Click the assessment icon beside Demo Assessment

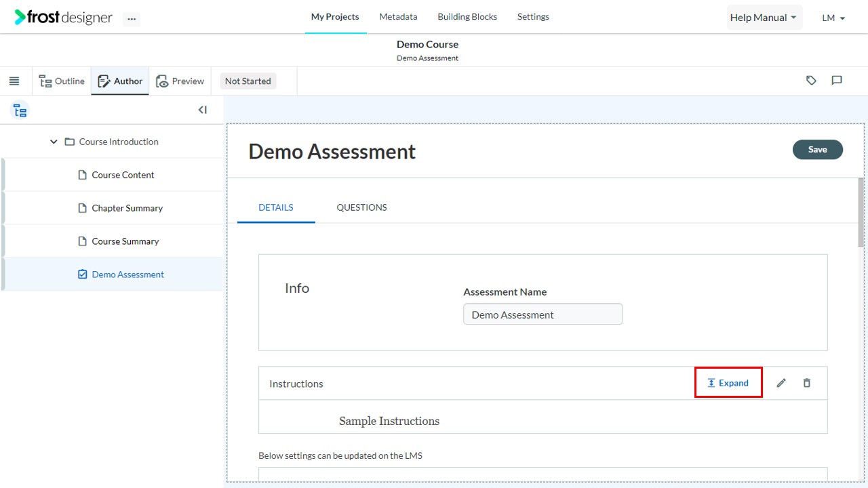tap(83, 274)
